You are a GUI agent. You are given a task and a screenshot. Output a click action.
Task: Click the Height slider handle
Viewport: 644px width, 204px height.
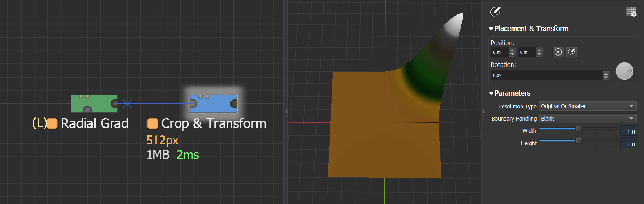tap(578, 141)
